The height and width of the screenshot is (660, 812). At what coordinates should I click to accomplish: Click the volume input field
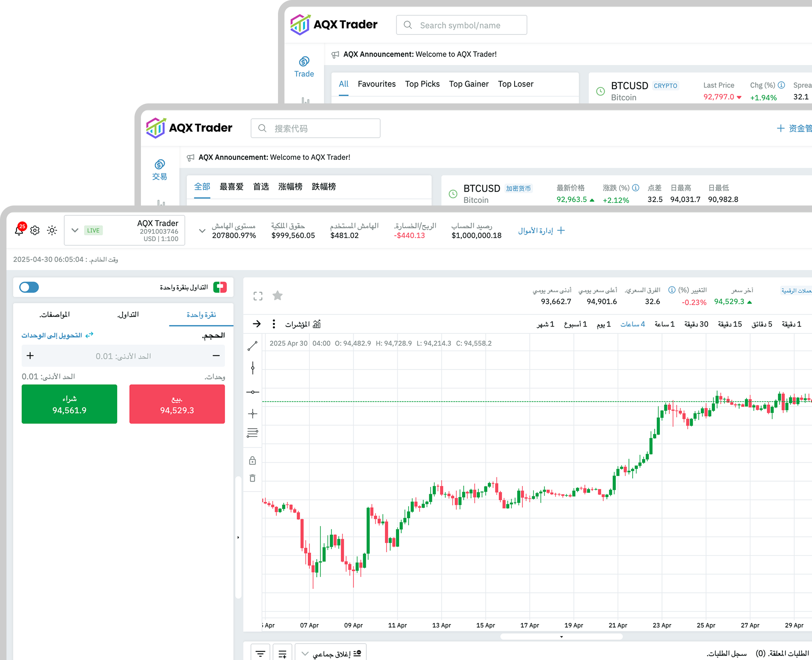point(123,356)
